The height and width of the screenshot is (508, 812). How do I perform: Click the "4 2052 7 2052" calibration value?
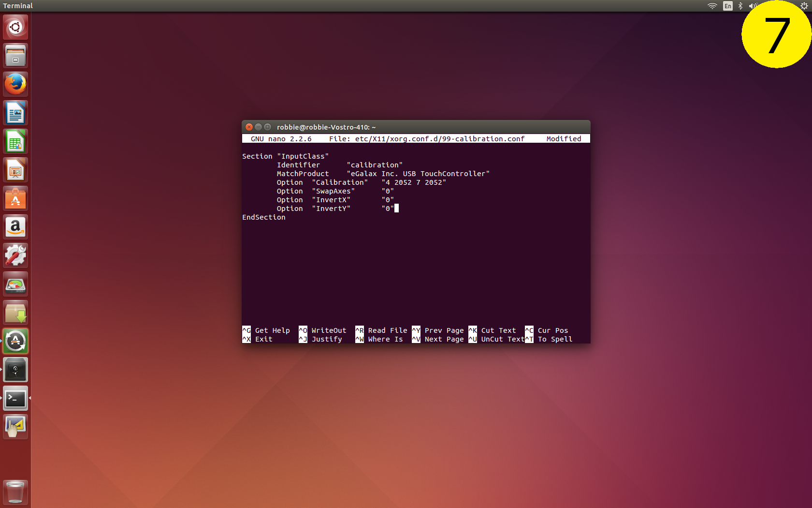[x=414, y=182]
